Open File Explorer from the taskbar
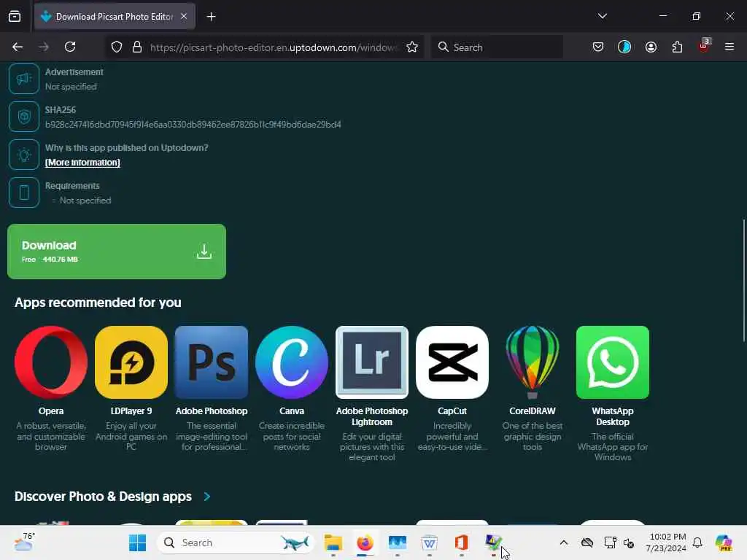Viewport: 747px width, 560px height. [x=333, y=542]
